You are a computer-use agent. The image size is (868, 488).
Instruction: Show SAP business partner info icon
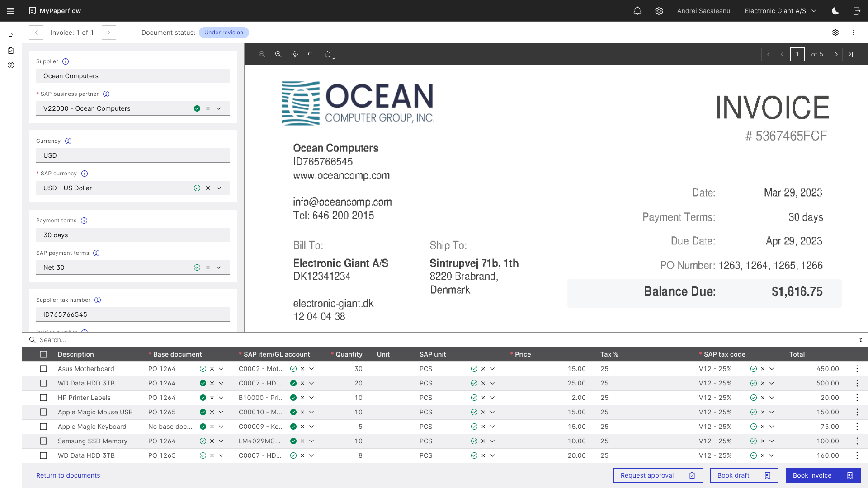pyautogui.click(x=106, y=94)
